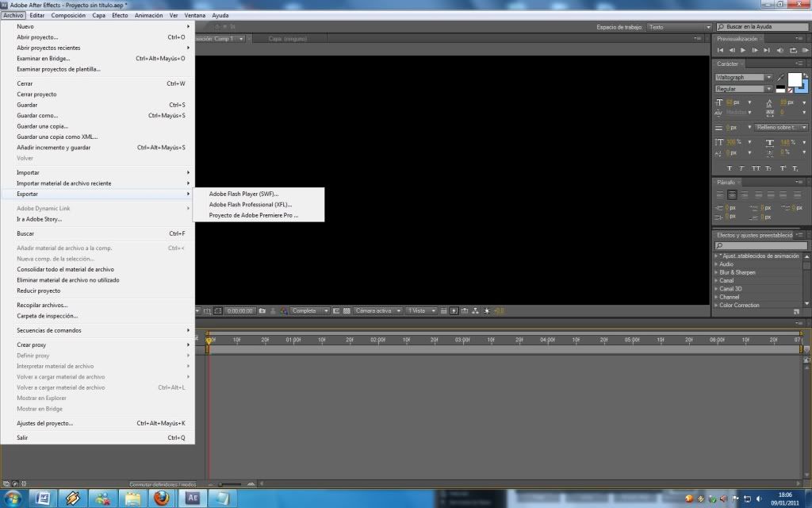The width and height of the screenshot is (812, 508).
Task: Open the Regular font style dropdown
Action: (x=768, y=89)
